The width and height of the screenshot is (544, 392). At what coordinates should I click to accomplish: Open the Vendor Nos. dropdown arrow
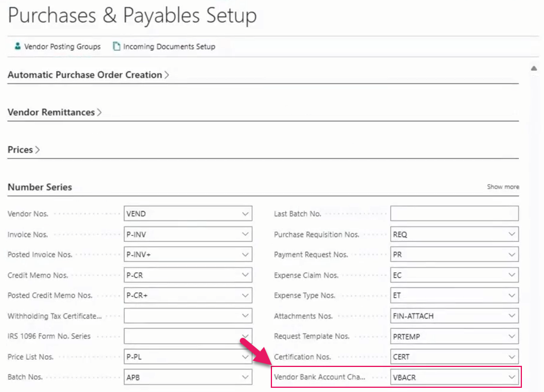coord(245,213)
